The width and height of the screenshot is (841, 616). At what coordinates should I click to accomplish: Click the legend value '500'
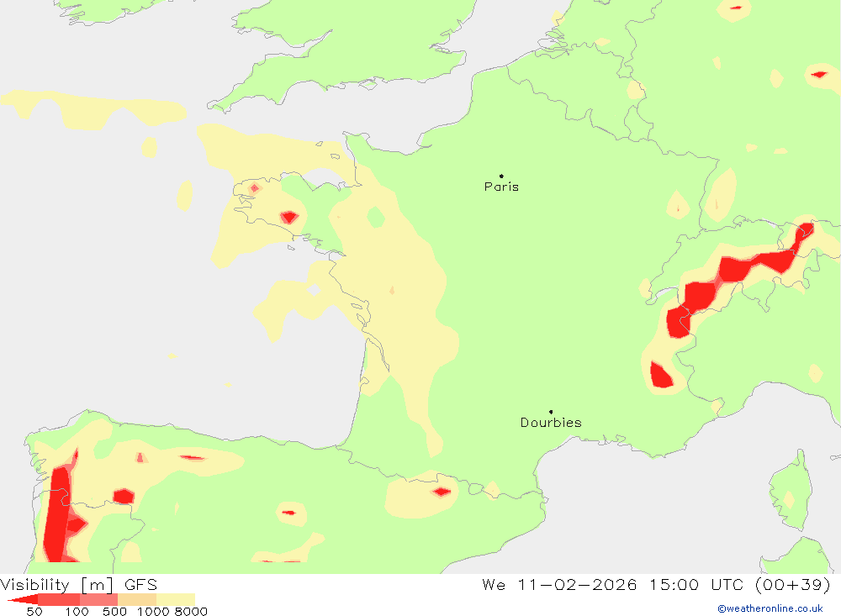click(x=114, y=611)
